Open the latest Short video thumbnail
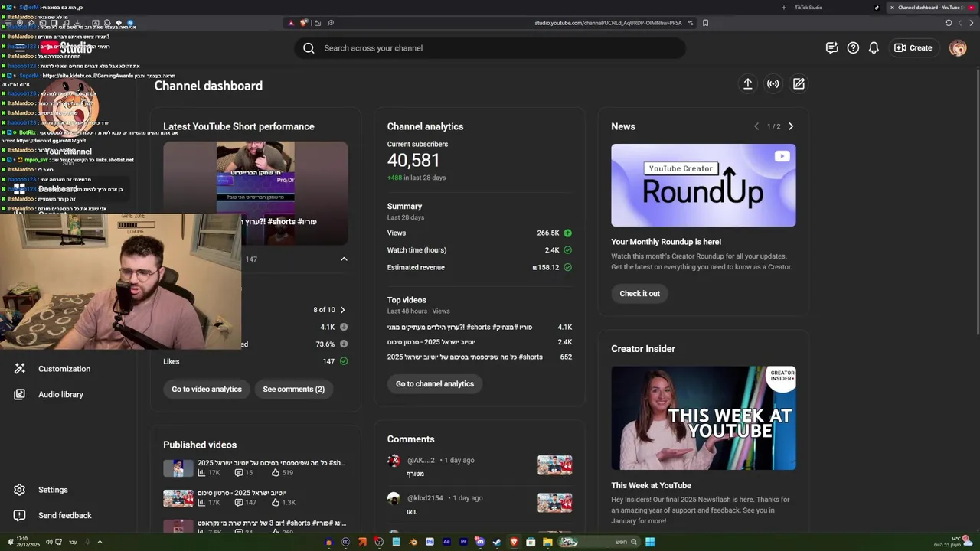This screenshot has width=980, height=551. 256,193
